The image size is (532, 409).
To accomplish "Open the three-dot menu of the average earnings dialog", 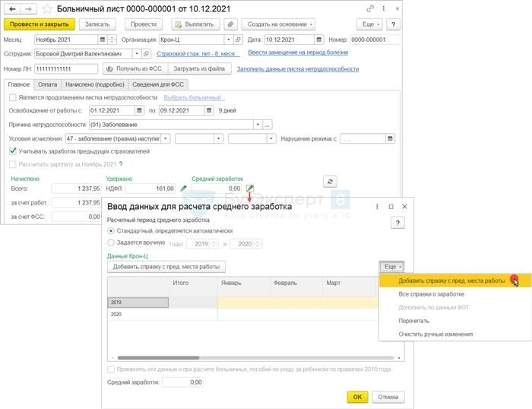I will pyautogui.click(x=377, y=207).
